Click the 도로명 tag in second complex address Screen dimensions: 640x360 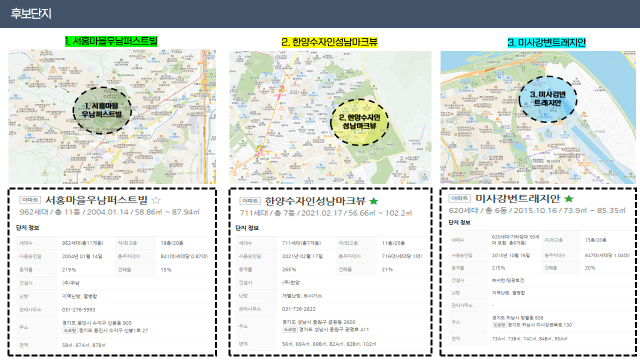[x=290, y=329]
